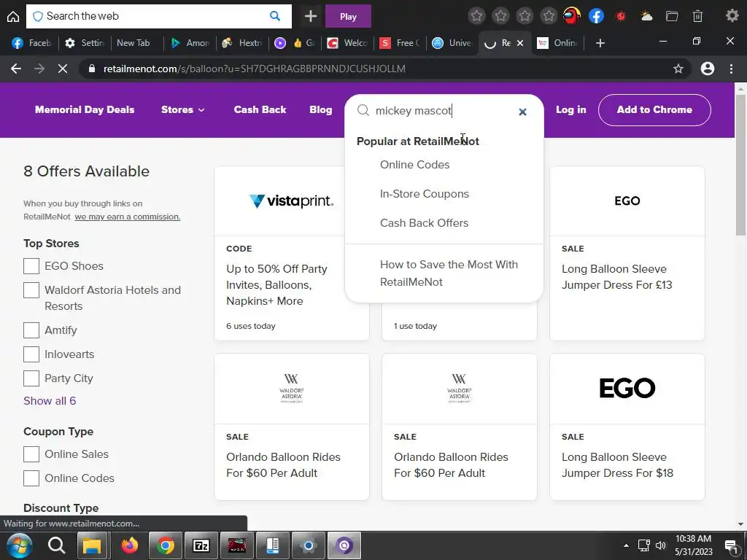Image resolution: width=747 pixels, height=560 pixels.
Task: Open How to Save the Most link
Action: (449, 273)
